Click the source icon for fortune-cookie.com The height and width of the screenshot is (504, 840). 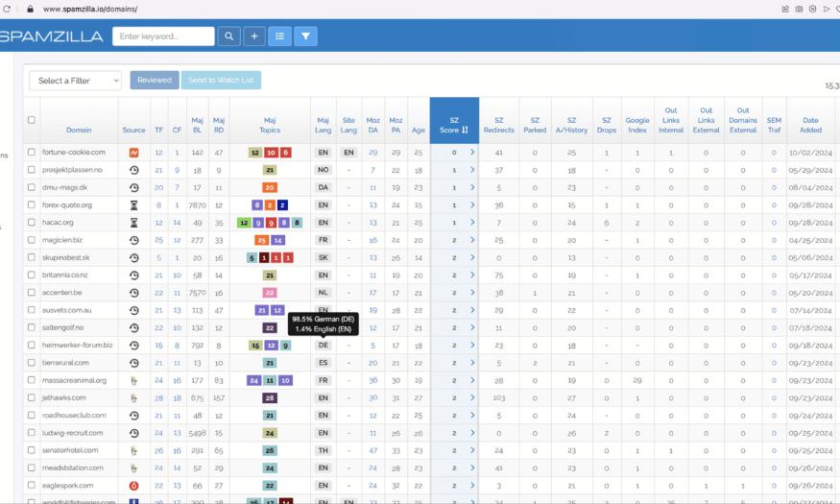pyautogui.click(x=134, y=153)
